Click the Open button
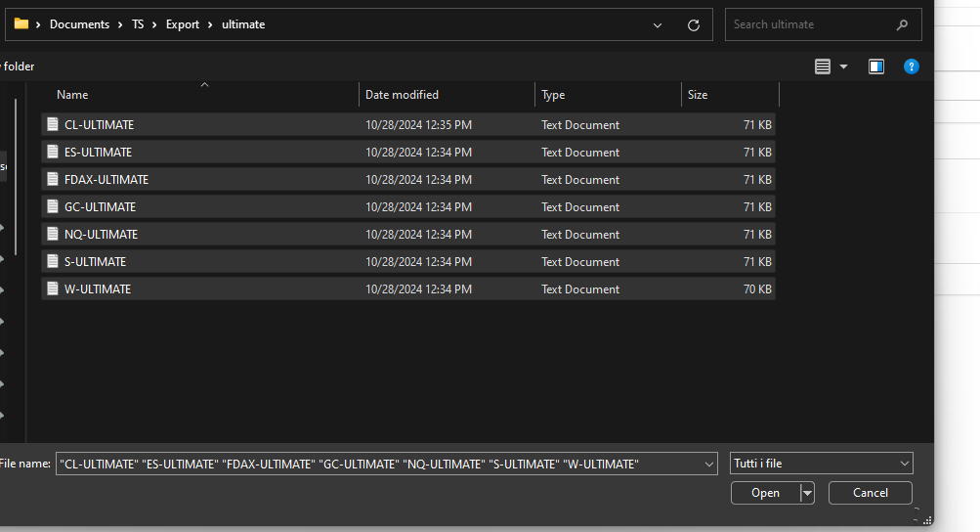The width and height of the screenshot is (980, 532). coord(766,493)
